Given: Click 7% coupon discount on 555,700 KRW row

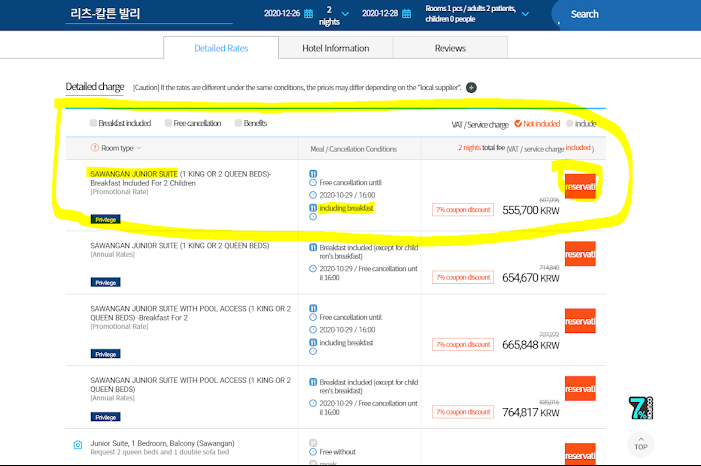Looking at the screenshot, I should (463, 210).
